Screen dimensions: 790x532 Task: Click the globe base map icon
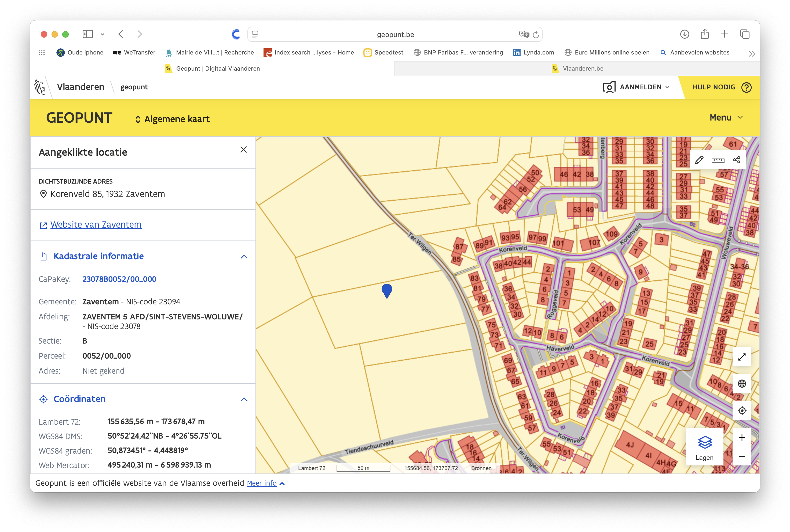(741, 384)
